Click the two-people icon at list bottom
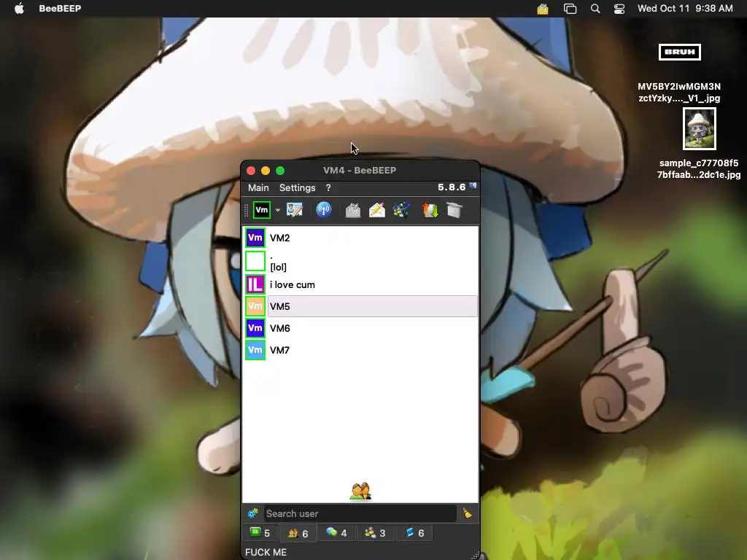This screenshot has height=560, width=747. 360,491
